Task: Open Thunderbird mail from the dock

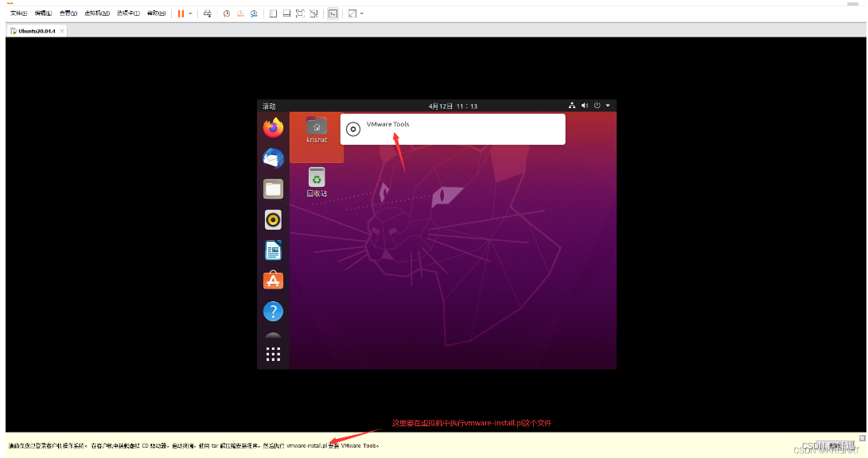Action: (273, 158)
